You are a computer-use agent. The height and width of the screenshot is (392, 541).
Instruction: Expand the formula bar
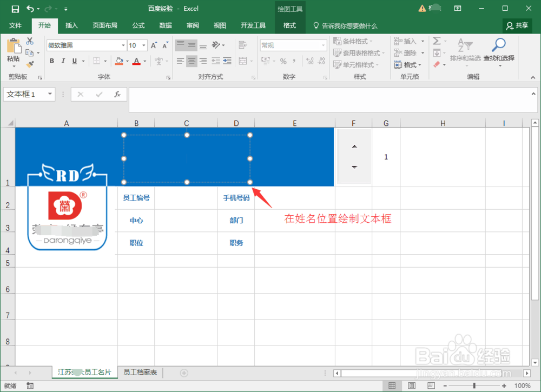(x=533, y=94)
